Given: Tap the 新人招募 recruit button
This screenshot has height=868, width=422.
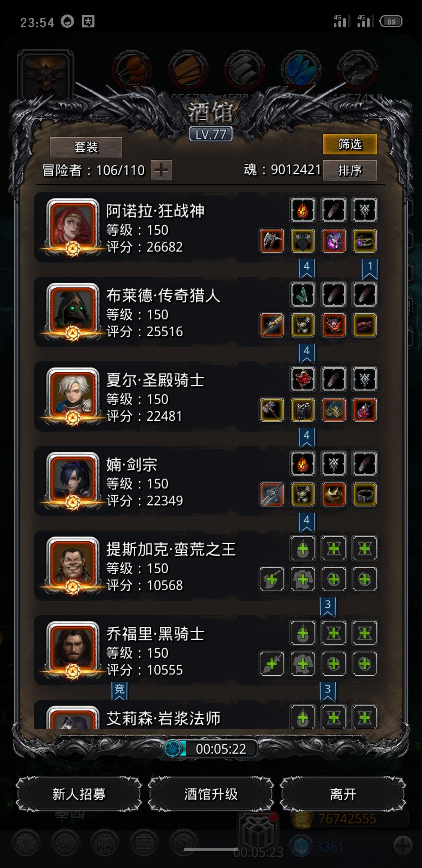Looking at the screenshot, I should [x=79, y=794].
